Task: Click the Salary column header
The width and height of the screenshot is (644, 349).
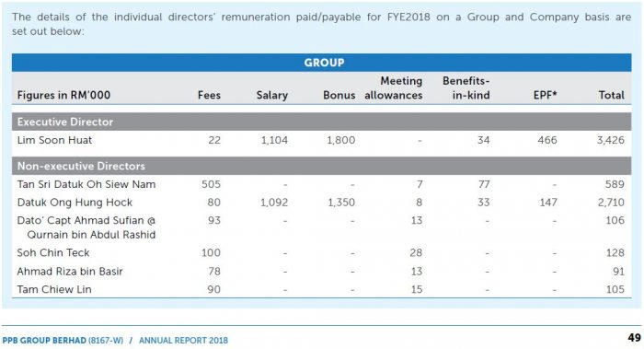Action: pos(272,95)
